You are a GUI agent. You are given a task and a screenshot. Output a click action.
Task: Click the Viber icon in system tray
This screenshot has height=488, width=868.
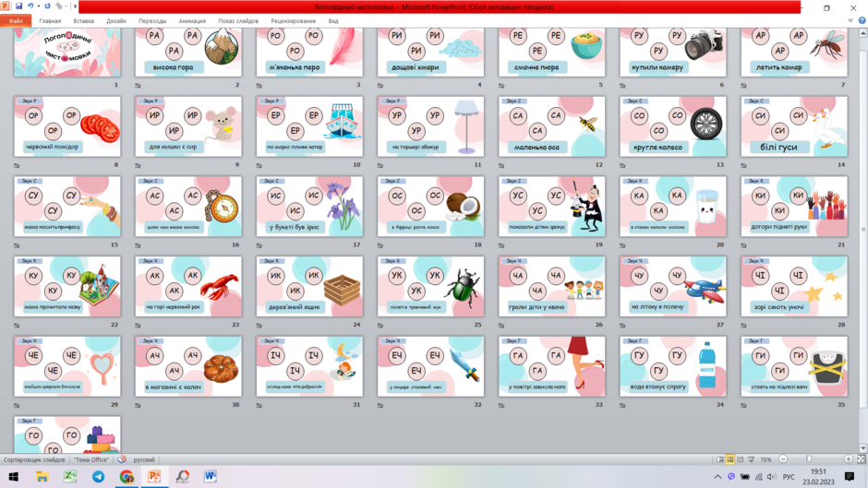click(731, 476)
